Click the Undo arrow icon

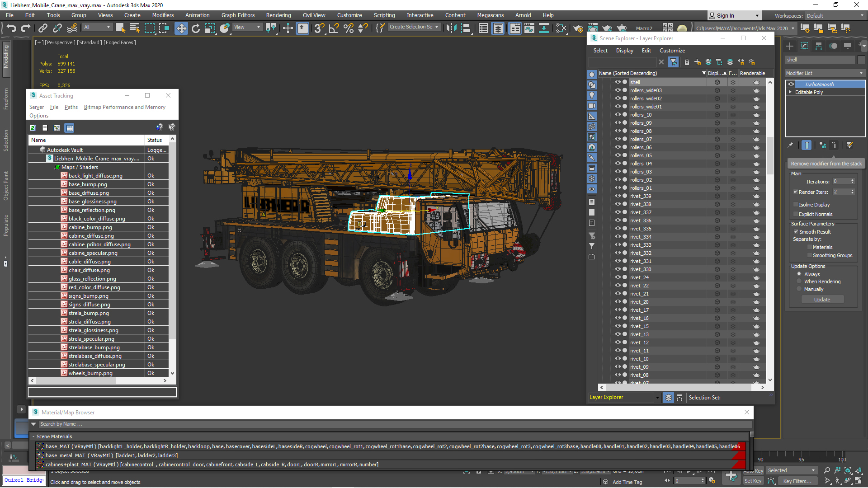click(x=11, y=28)
